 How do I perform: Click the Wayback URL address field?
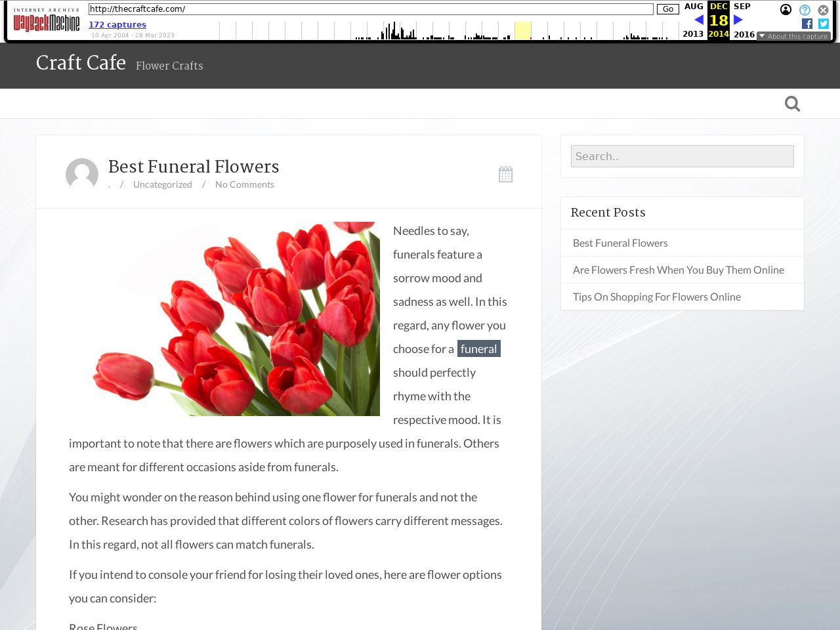tap(371, 9)
